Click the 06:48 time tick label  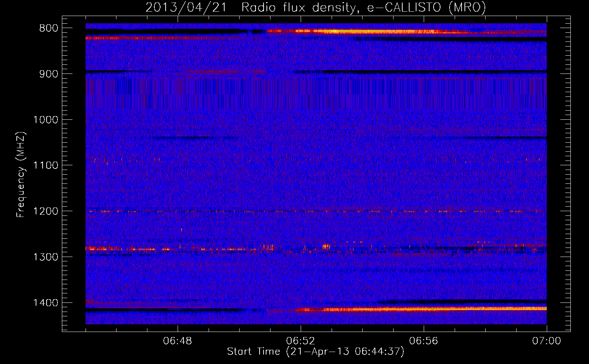pyautogui.click(x=178, y=341)
